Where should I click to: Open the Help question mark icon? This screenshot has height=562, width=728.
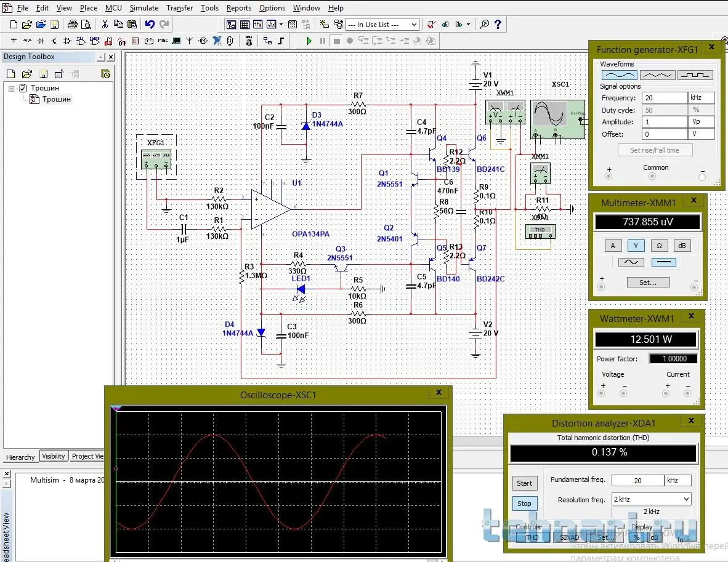[x=498, y=25]
